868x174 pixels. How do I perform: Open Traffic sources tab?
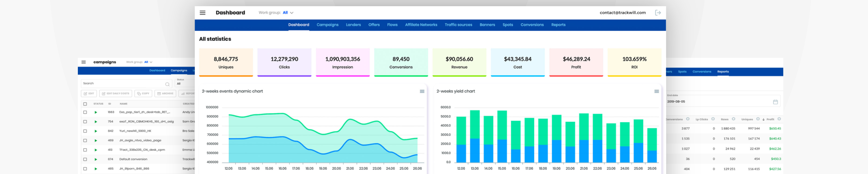tap(458, 25)
